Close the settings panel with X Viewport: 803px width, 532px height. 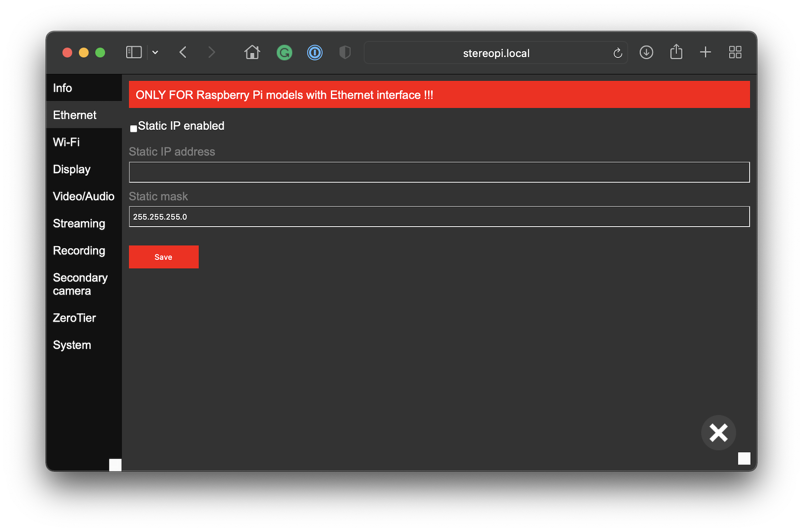[x=718, y=432]
